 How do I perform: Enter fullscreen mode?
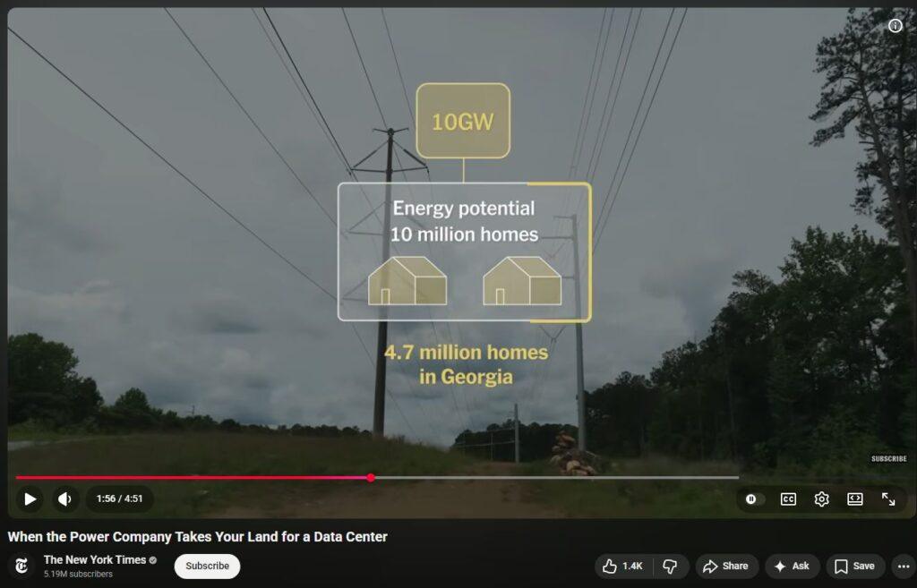coord(888,499)
